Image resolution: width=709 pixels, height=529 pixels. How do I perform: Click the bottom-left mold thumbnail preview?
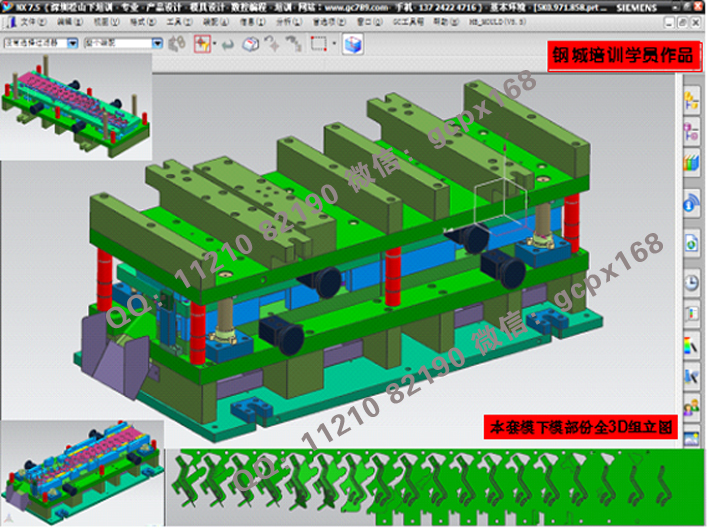(83, 474)
